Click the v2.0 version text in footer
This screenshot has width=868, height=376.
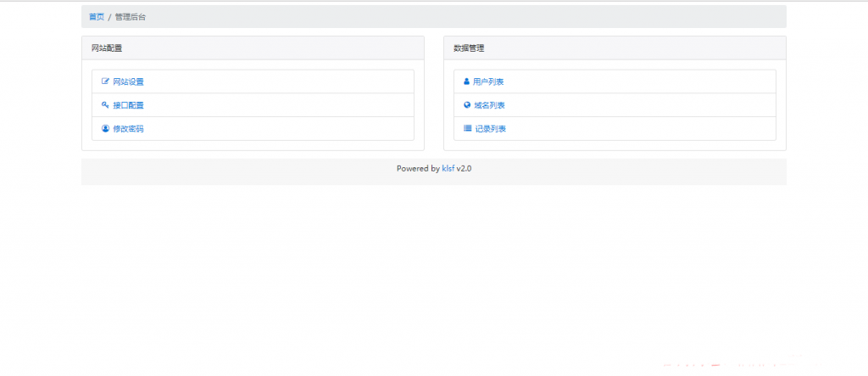coord(464,169)
